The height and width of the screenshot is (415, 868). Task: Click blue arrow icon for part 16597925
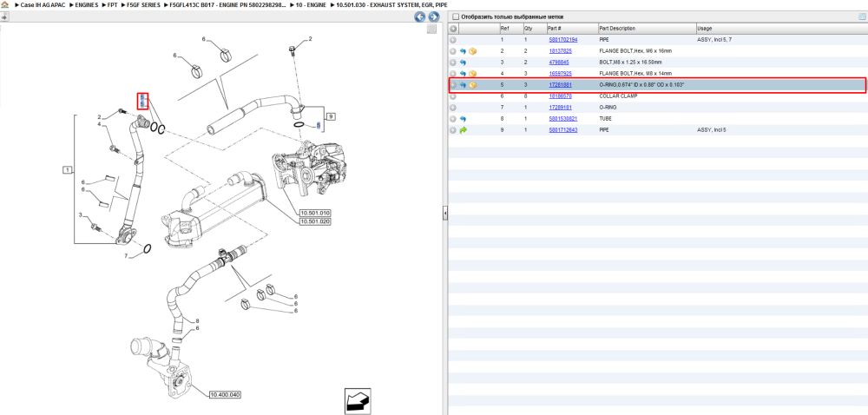pyautogui.click(x=463, y=74)
